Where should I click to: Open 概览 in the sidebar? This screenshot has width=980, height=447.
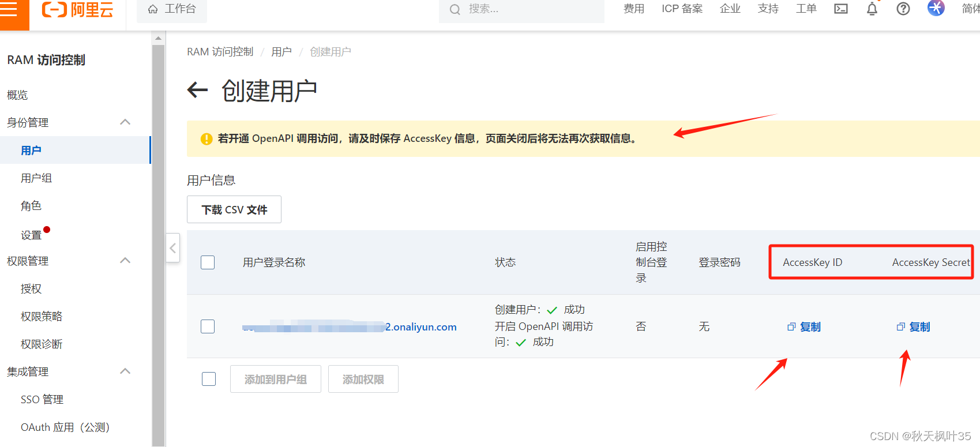(17, 95)
